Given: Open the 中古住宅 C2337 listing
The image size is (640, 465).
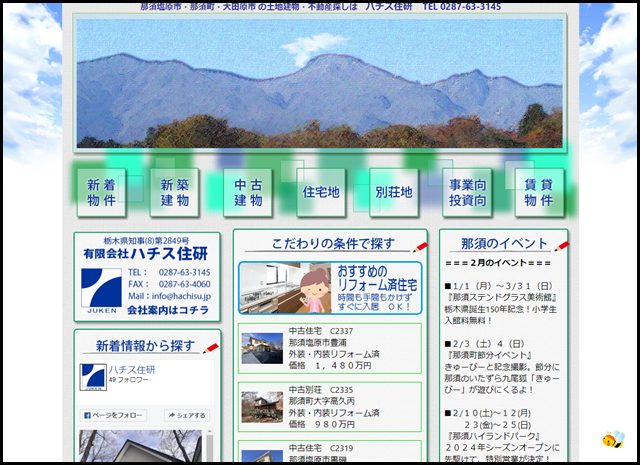Looking at the screenshot, I should tap(330, 348).
